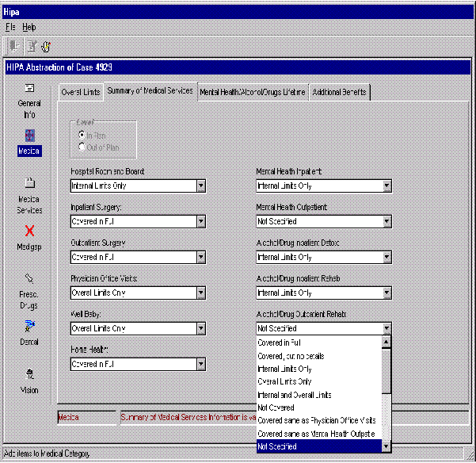The width and height of the screenshot is (476, 463).
Task: Open the Vision category icon
Action: point(29,374)
